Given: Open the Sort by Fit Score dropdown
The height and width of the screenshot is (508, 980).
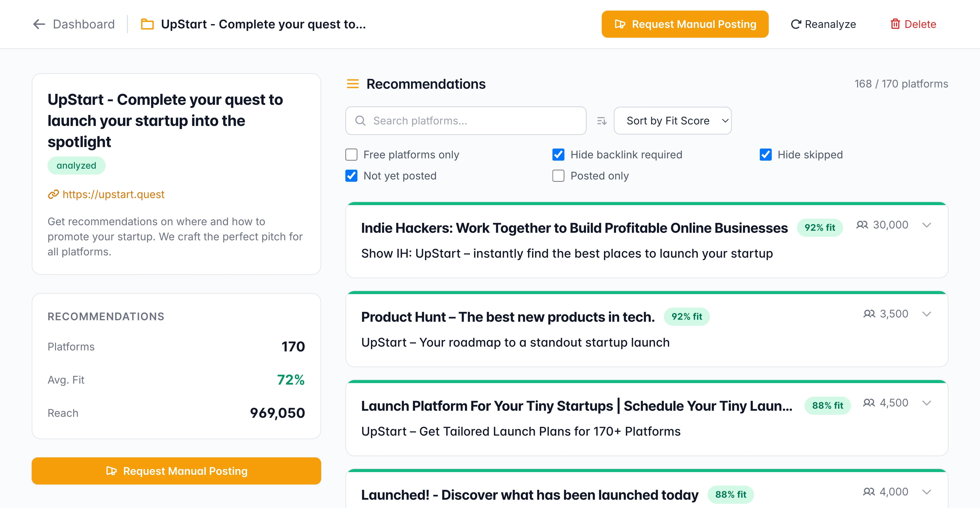Looking at the screenshot, I should [x=672, y=121].
